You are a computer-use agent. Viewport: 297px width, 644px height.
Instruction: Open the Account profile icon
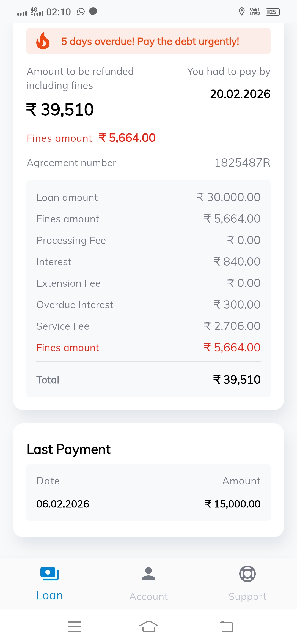(148, 574)
